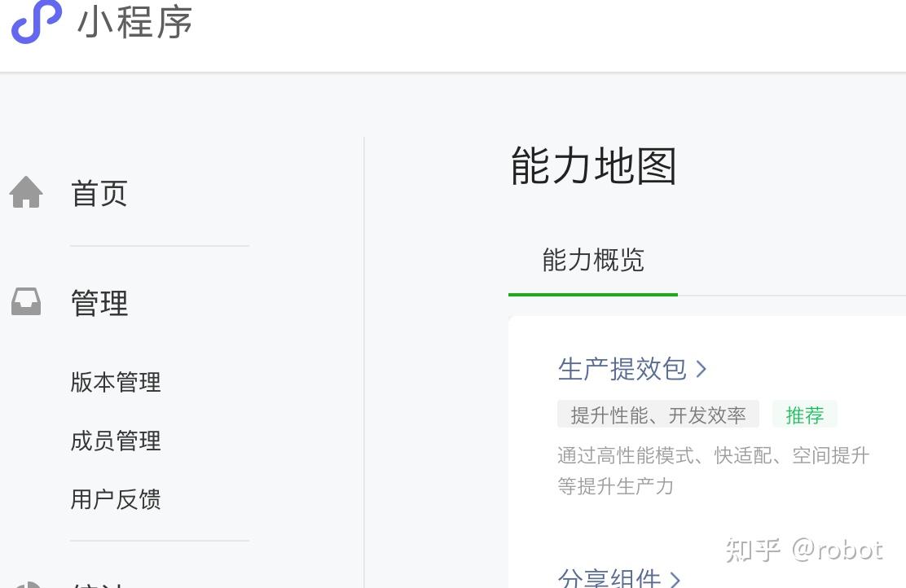Click the green 推荐 badge

pyautogui.click(x=804, y=415)
